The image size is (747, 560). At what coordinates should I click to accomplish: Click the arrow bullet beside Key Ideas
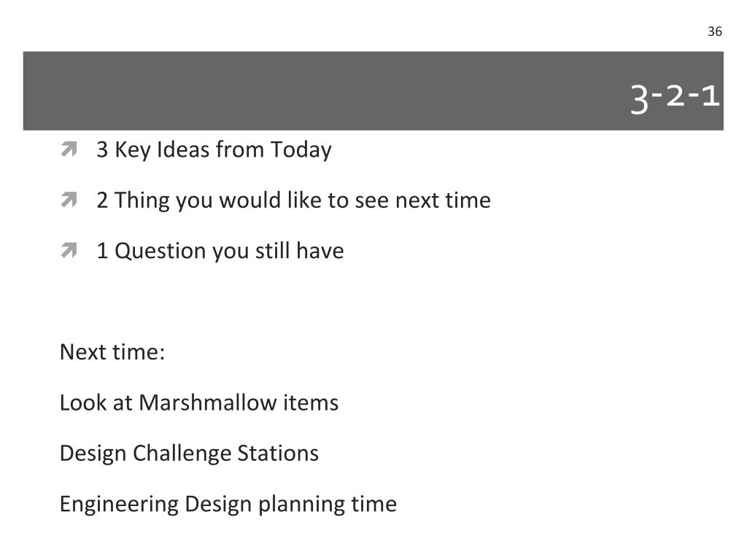(69, 149)
